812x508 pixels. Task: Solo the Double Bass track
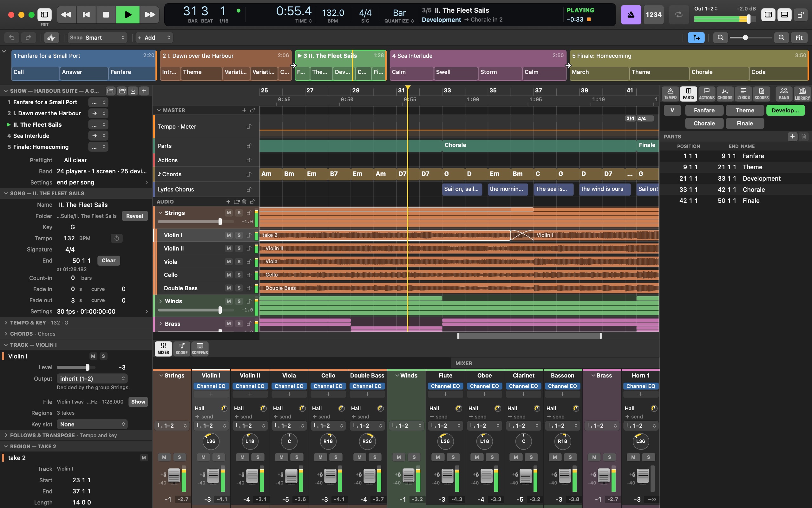tap(239, 288)
